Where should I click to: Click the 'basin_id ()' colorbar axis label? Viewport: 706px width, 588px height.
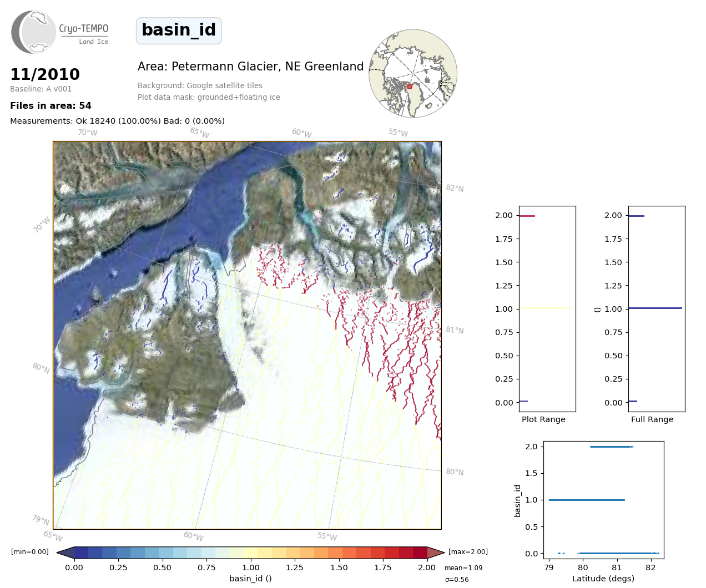[250, 579]
